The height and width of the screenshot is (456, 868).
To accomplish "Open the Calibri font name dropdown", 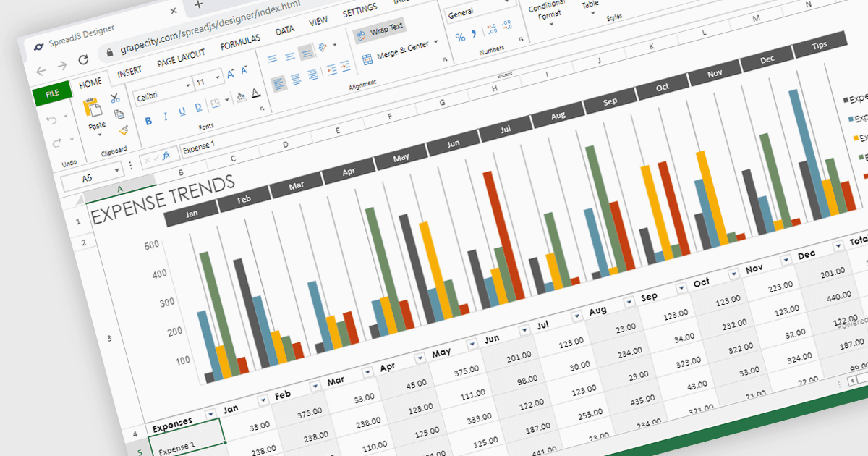I will tap(188, 85).
